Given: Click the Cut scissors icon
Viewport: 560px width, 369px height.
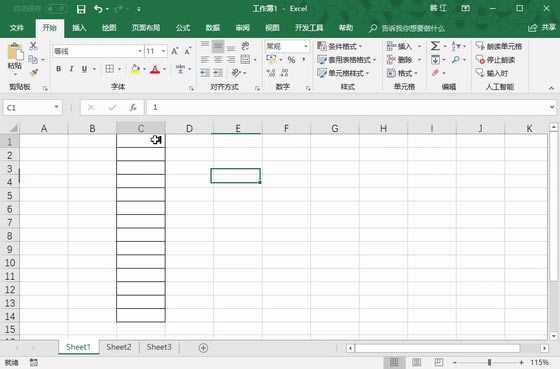Looking at the screenshot, I should [x=33, y=46].
